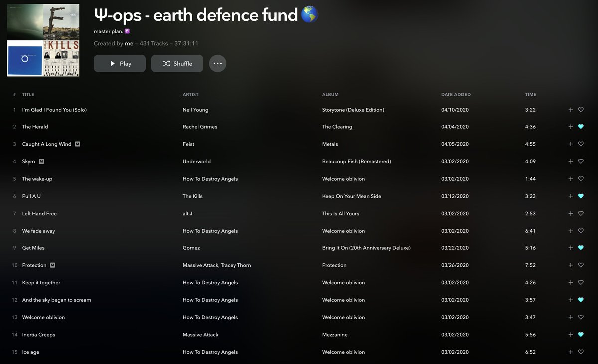Image resolution: width=598 pixels, height=364 pixels.
Task: Sort playlist by Title column header
Action: point(28,95)
